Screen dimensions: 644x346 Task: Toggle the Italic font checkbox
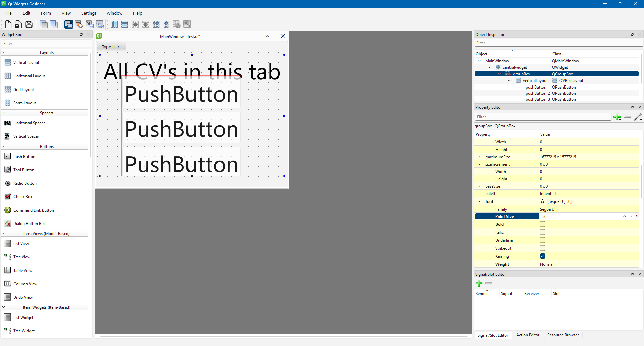[x=543, y=232]
